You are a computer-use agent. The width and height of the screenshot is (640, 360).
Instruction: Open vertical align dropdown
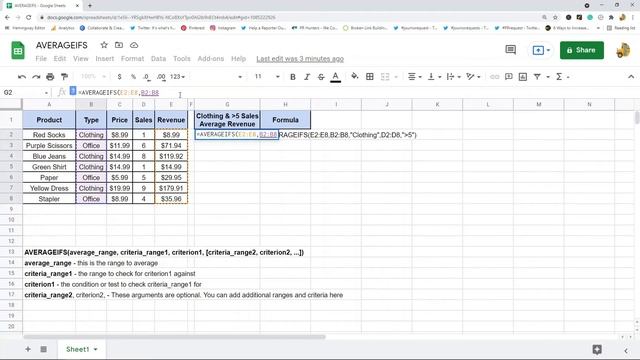(433, 77)
